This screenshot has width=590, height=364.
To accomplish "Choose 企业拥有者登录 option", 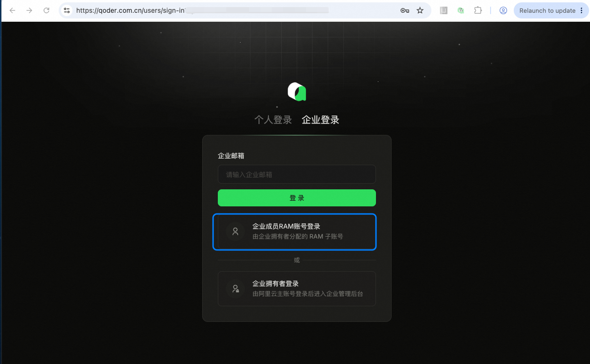I will point(297,289).
